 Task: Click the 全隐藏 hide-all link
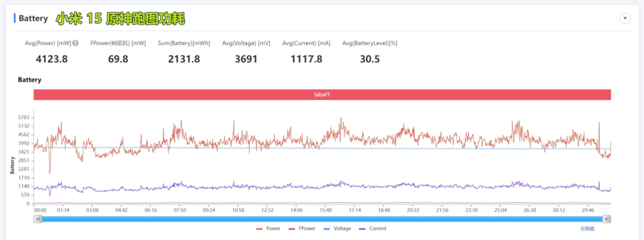coord(587,228)
